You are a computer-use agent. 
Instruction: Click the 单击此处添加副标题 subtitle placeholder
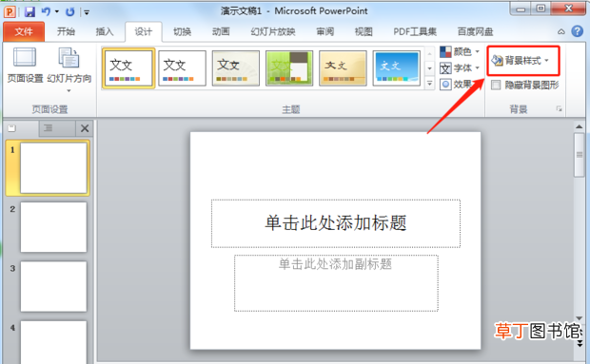click(336, 283)
